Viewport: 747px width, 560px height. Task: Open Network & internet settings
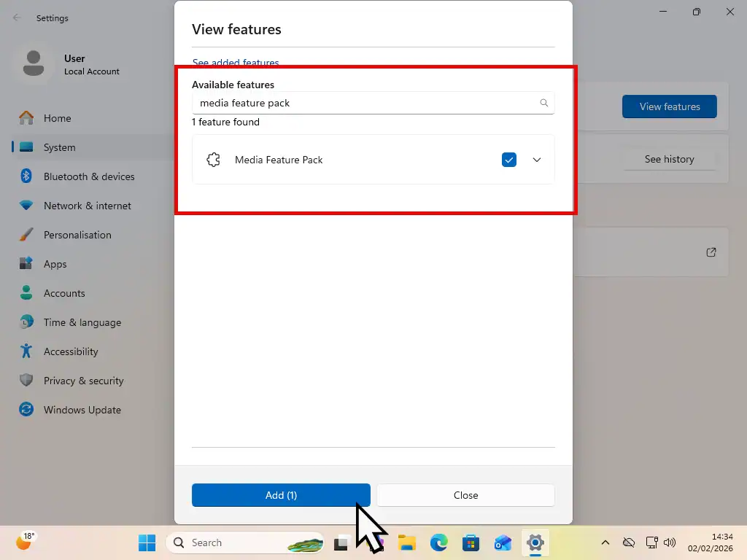pos(85,206)
